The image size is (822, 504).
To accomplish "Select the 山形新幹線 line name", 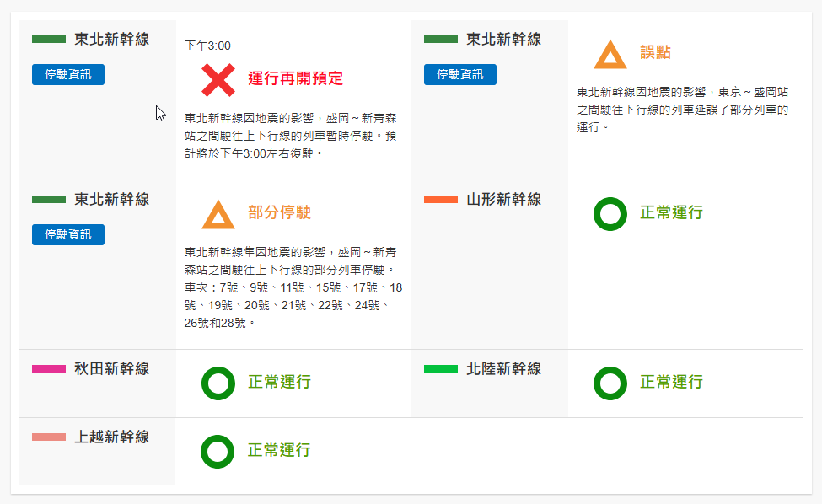I will 503,200.
